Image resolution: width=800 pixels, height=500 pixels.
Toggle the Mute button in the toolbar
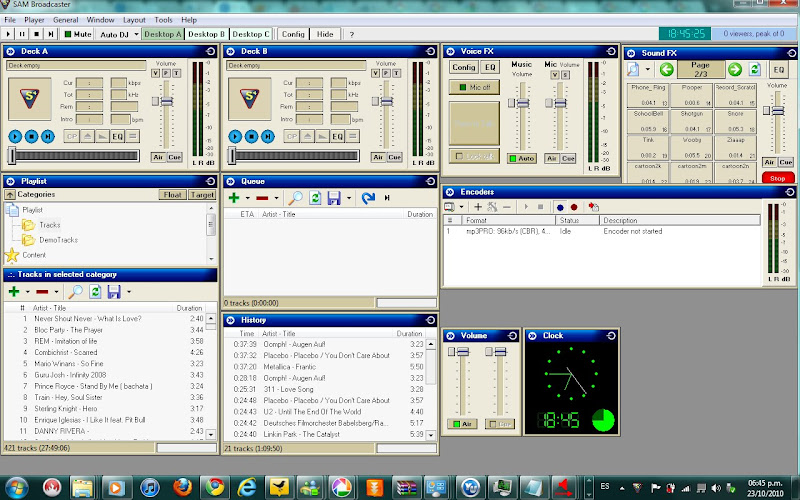(x=78, y=34)
